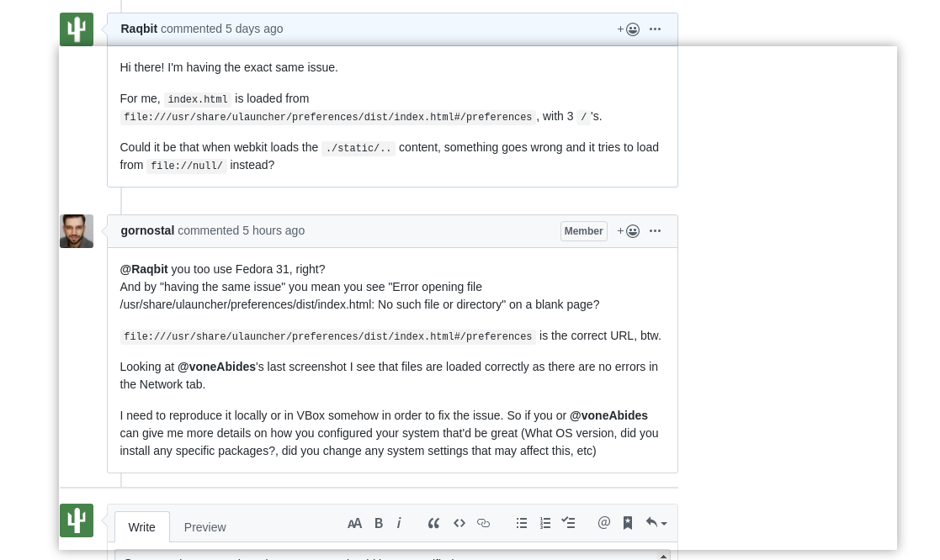Viewport: 940px width, 560px height.
Task: Open options menu on gornostal's comment
Action: (x=656, y=230)
